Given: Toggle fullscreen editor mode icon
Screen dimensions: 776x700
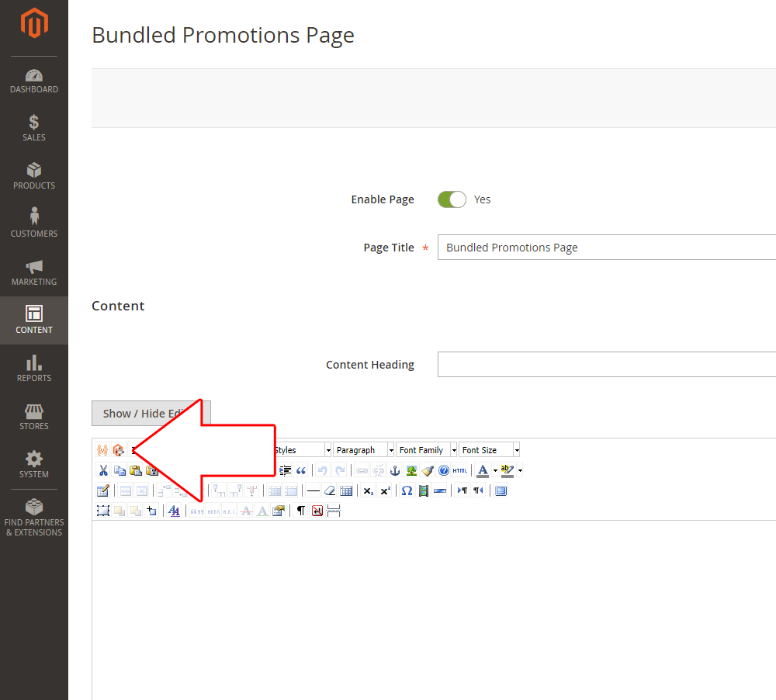Looking at the screenshot, I should coord(501,490).
